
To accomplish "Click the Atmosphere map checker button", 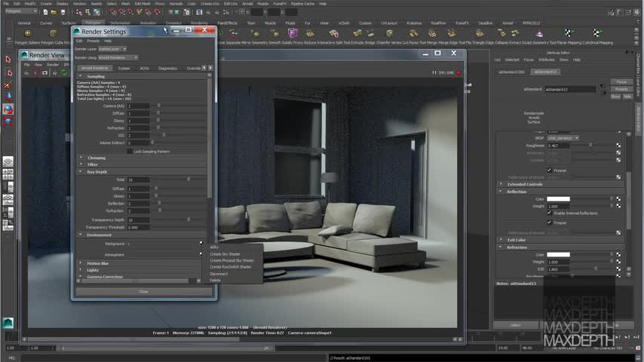I will tap(201, 254).
